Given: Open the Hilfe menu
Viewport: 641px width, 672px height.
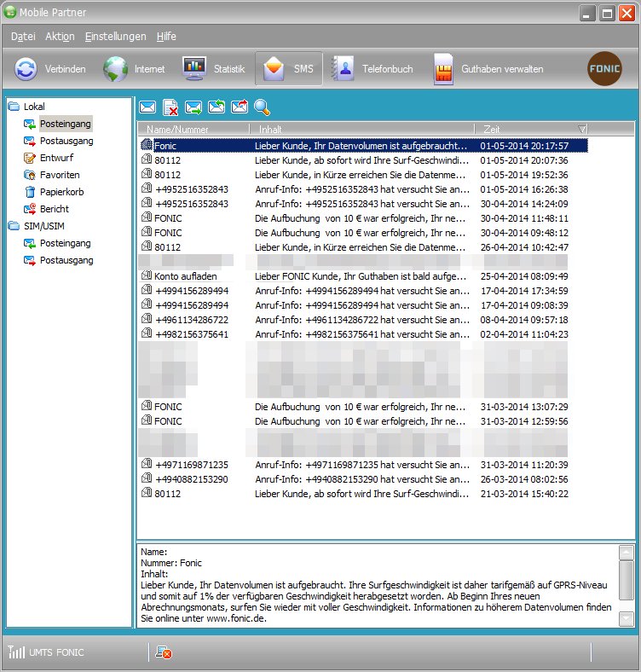Looking at the screenshot, I should (x=166, y=37).
